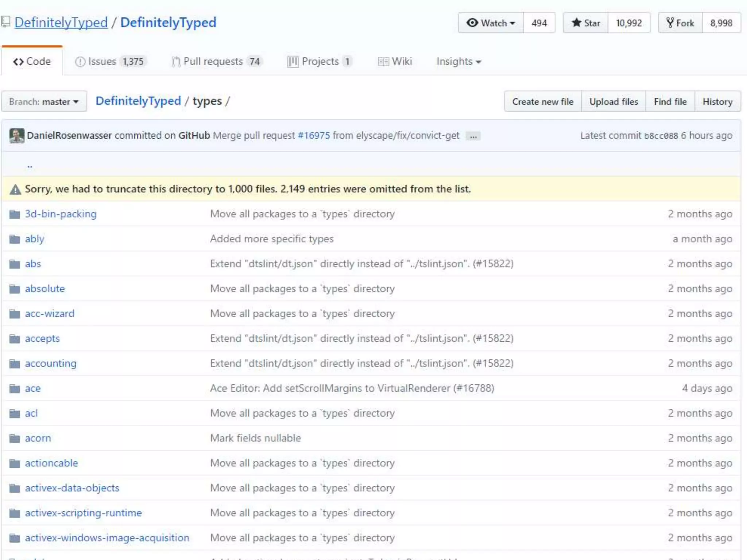The height and width of the screenshot is (560, 747).
Task: Click DanielRosenwasser's avatar thumbnail
Action: click(17, 136)
